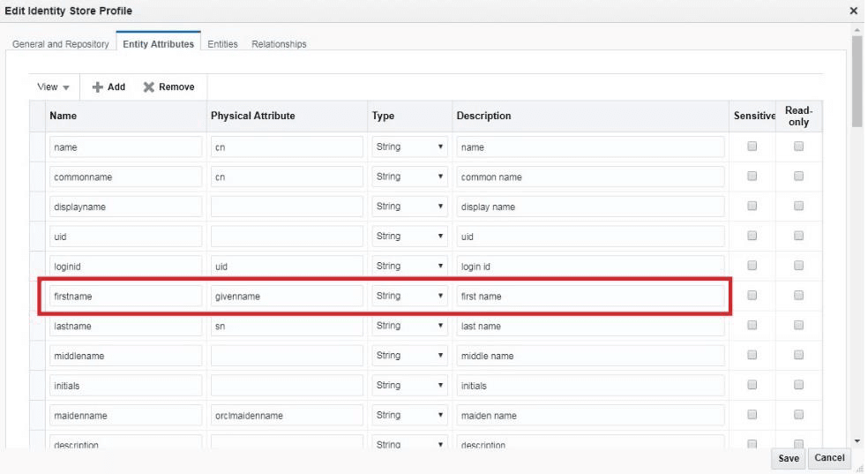Click the initials Name field

click(125, 386)
